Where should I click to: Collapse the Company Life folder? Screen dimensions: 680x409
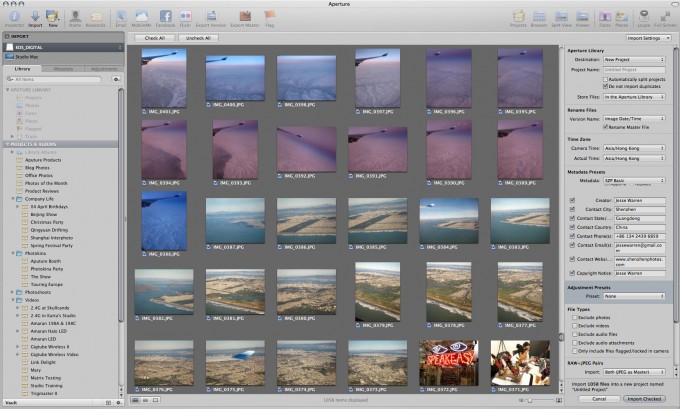[x=13, y=199]
